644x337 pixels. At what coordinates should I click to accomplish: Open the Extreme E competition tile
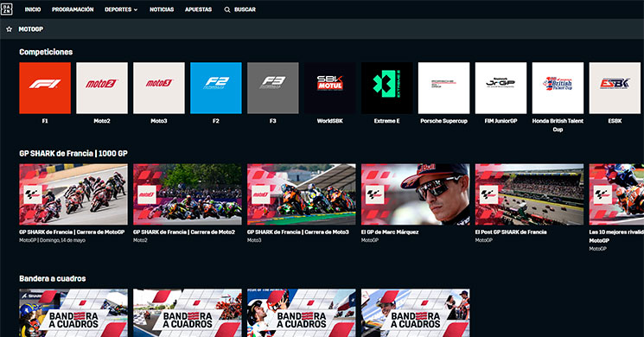pos(387,88)
